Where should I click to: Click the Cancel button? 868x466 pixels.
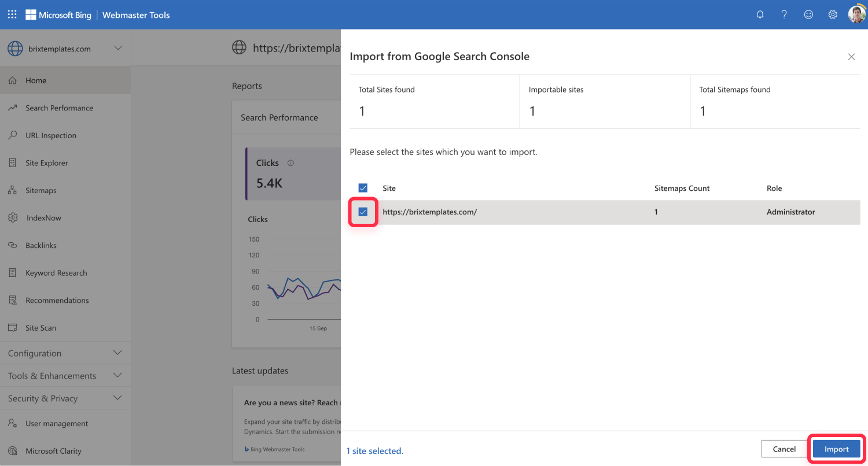(784, 449)
